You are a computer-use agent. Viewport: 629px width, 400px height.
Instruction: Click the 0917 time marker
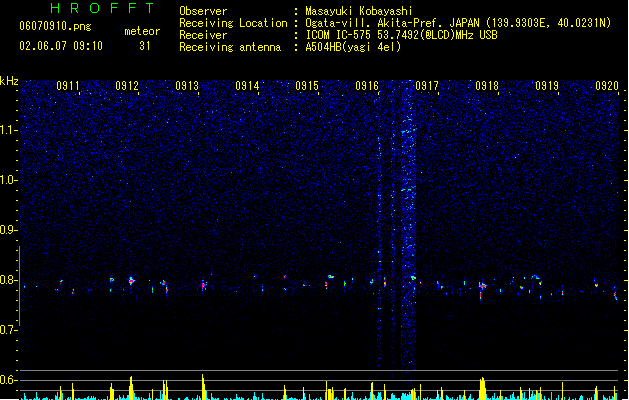[x=427, y=86]
